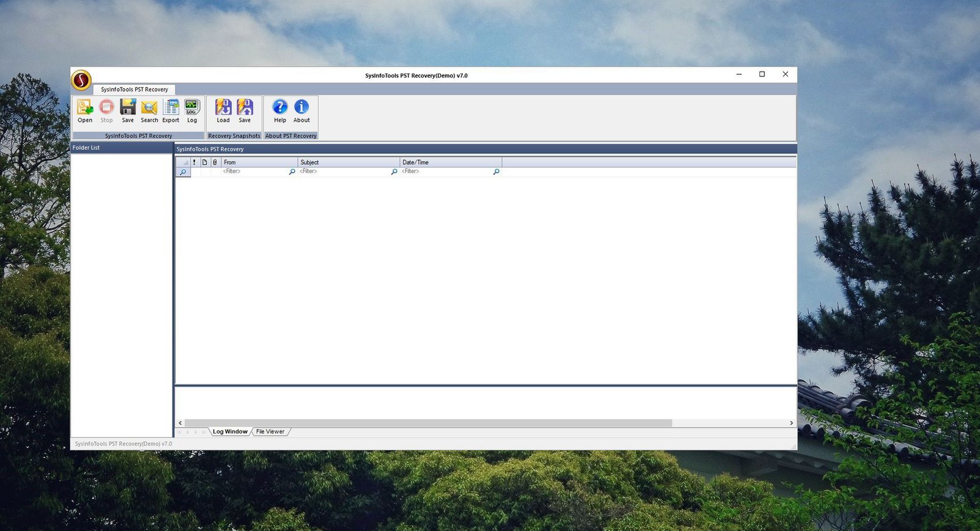Click the Stop icon in toolbar
Viewport: 980px width, 531px height.
point(107,111)
